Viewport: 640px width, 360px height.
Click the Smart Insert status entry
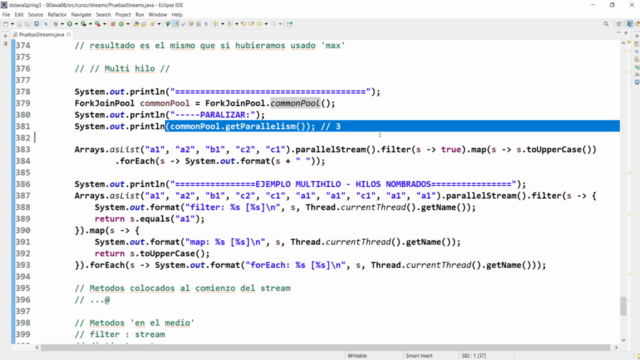[x=419, y=356]
